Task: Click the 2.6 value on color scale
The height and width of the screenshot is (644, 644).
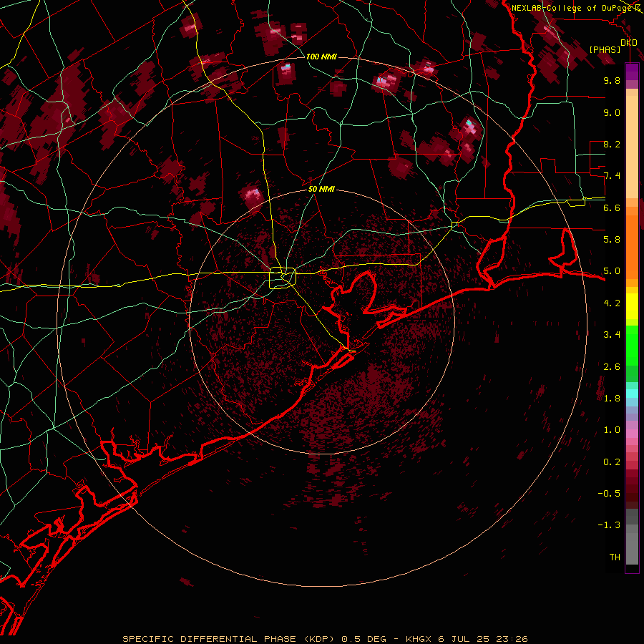Action: click(x=612, y=367)
